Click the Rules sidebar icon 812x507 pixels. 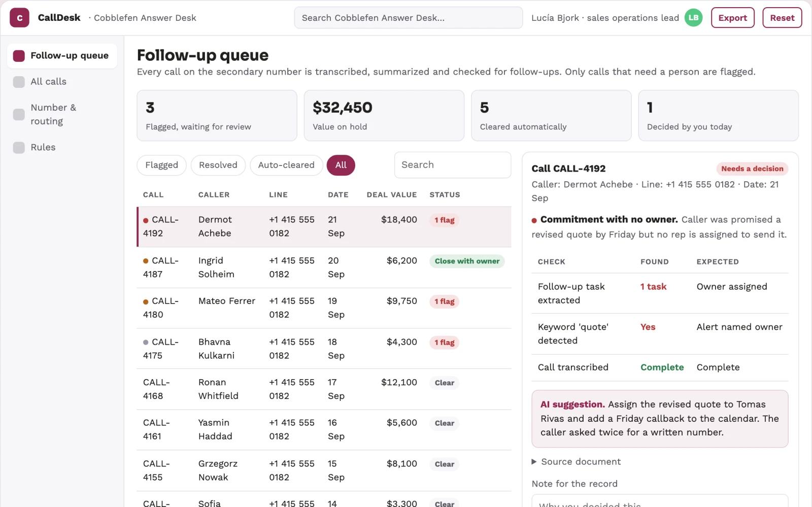(19, 148)
